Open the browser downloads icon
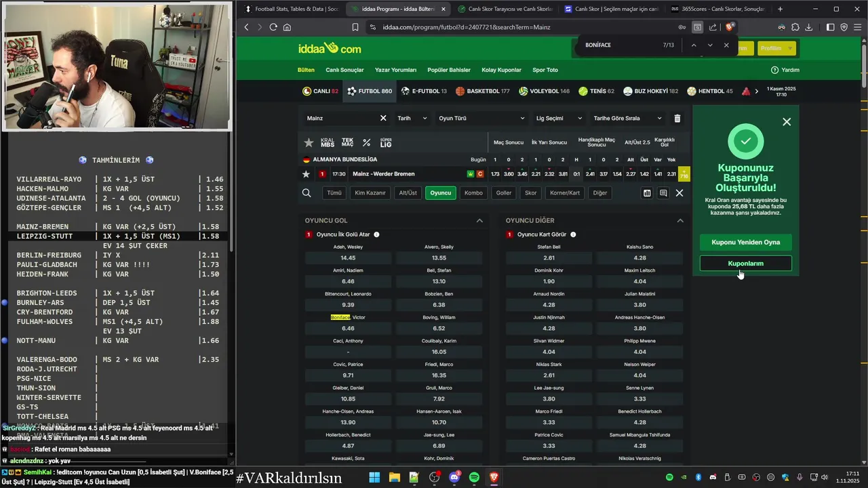The height and width of the screenshot is (488, 868). (809, 27)
